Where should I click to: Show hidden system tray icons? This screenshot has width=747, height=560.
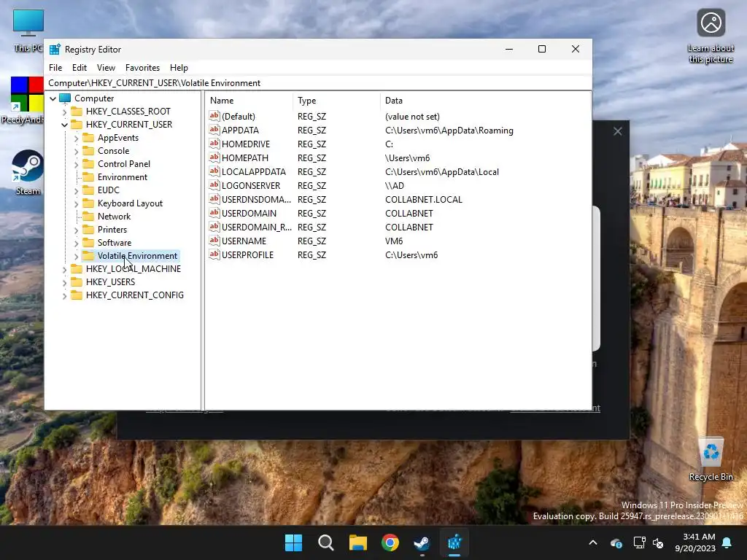pyautogui.click(x=593, y=542)
